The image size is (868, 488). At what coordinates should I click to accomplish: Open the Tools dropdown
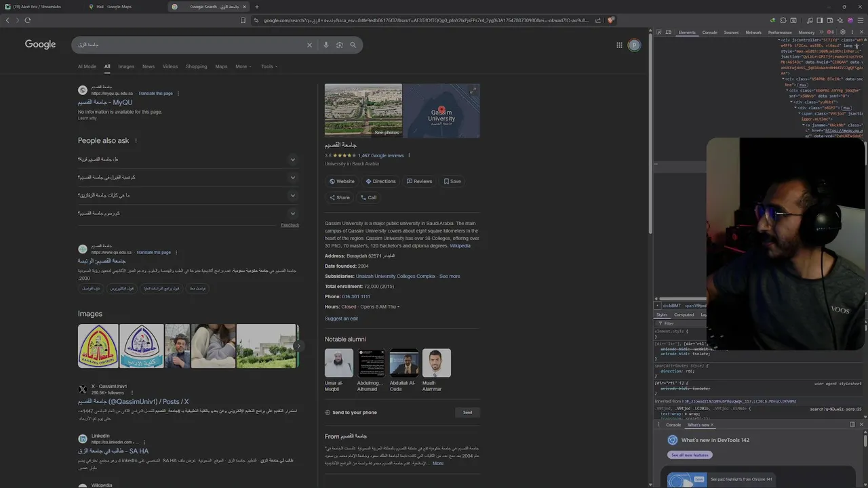pyautogui.click(x=269, y=66)
